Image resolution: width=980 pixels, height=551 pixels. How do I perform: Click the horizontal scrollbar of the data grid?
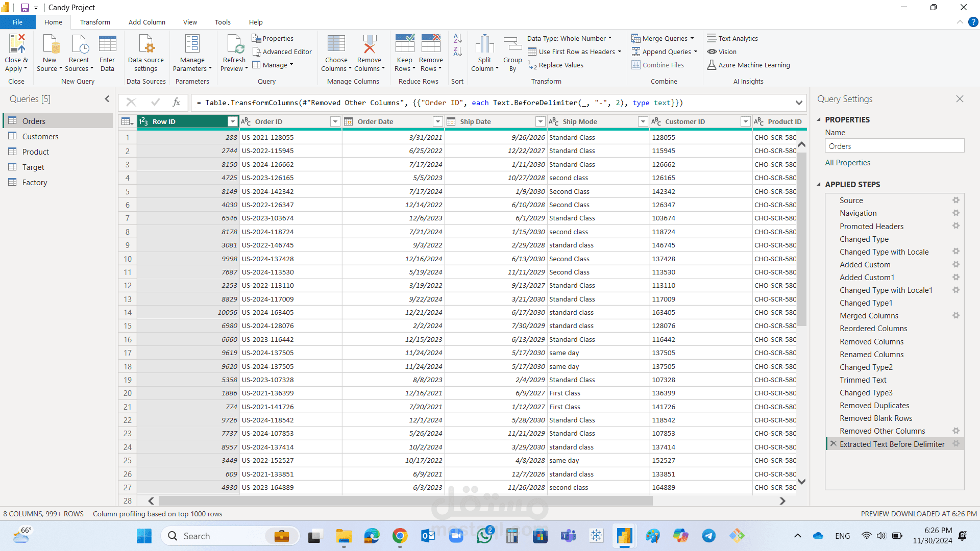405,501
